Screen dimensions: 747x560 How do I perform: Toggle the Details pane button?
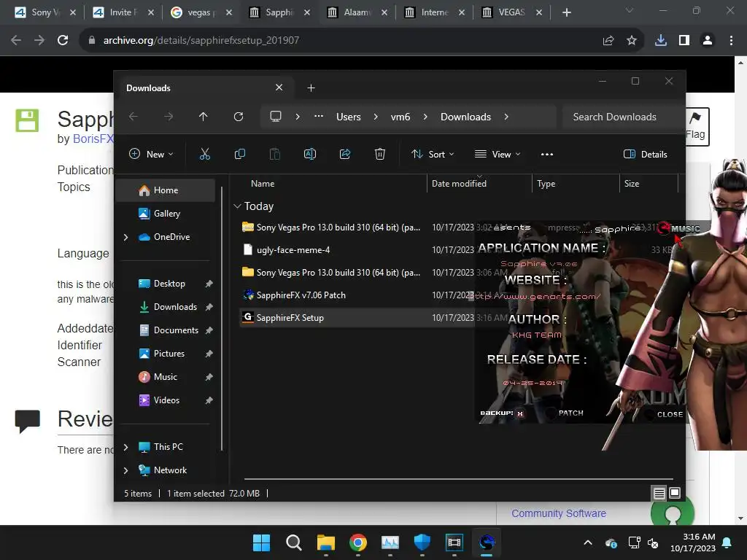[646, 155]
